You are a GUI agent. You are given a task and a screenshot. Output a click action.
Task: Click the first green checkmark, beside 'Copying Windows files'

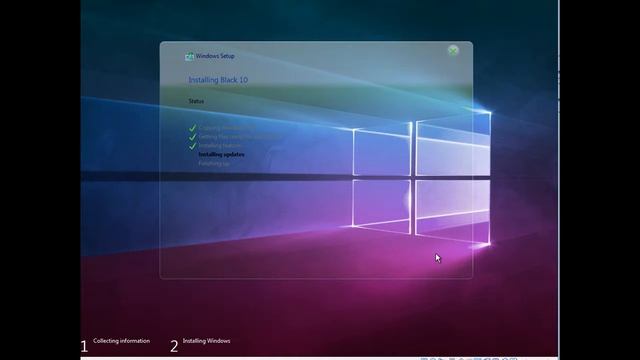[x=192, y=128]
